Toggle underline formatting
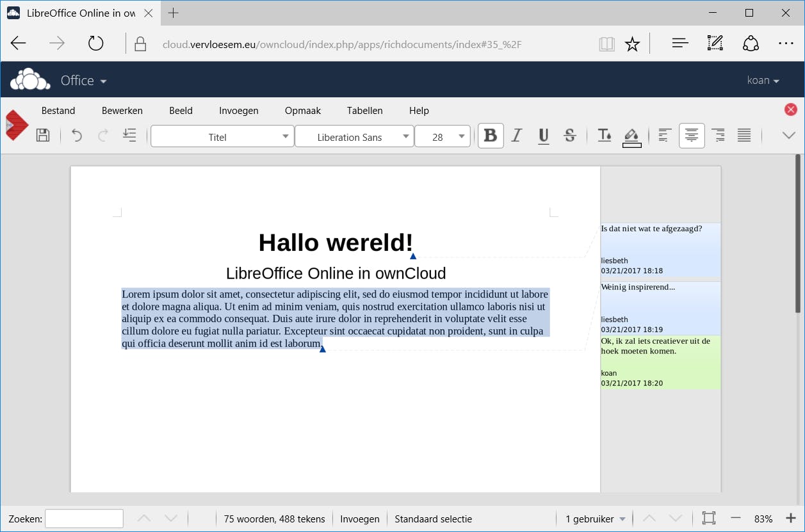The height and width of the screenshot is (532, 805). pyautogui.click(x=543, y=135)
